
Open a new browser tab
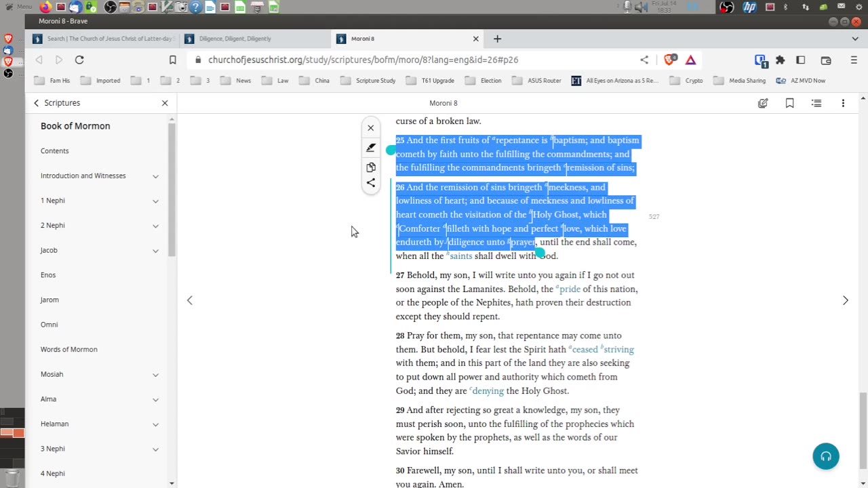pos(497,39)
